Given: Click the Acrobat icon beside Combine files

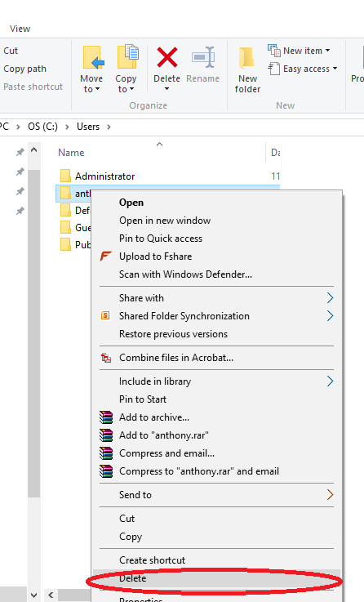Looking at the screenshot, I should pyautogui.click(x=106, y=358).
